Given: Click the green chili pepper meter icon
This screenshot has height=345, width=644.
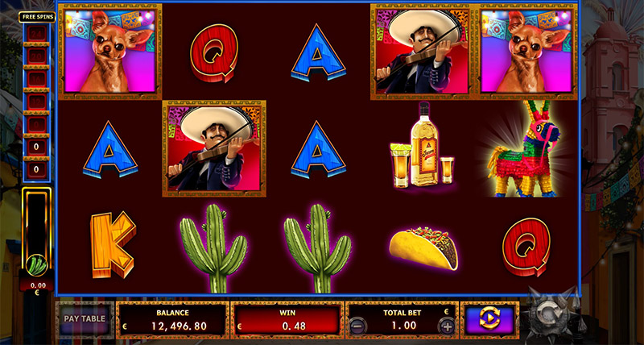Looking at the screenshot, I should tap(36, 265).
